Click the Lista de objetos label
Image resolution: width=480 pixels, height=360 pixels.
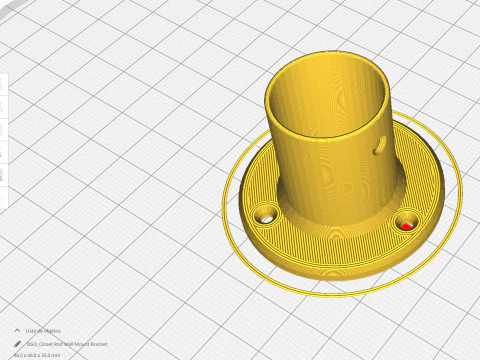pyautogui.click(x=43, y=331)
